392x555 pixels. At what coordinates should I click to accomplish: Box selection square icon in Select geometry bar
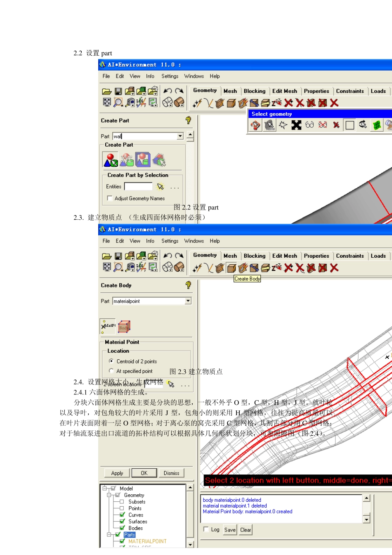point(350,125)
